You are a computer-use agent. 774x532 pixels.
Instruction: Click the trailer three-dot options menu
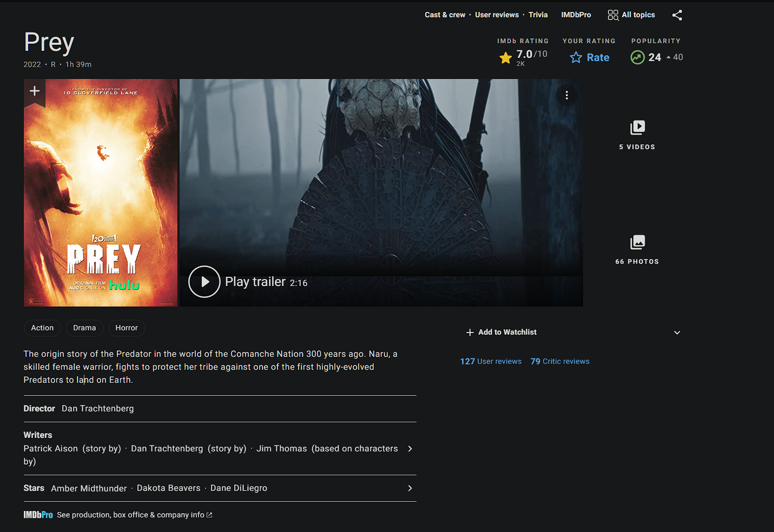567,95
